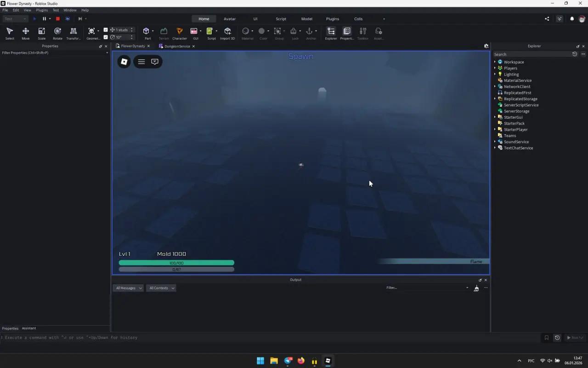Open the Asset Manager icon
This screenshot has height=368, width=588.
tap(379, 33)
